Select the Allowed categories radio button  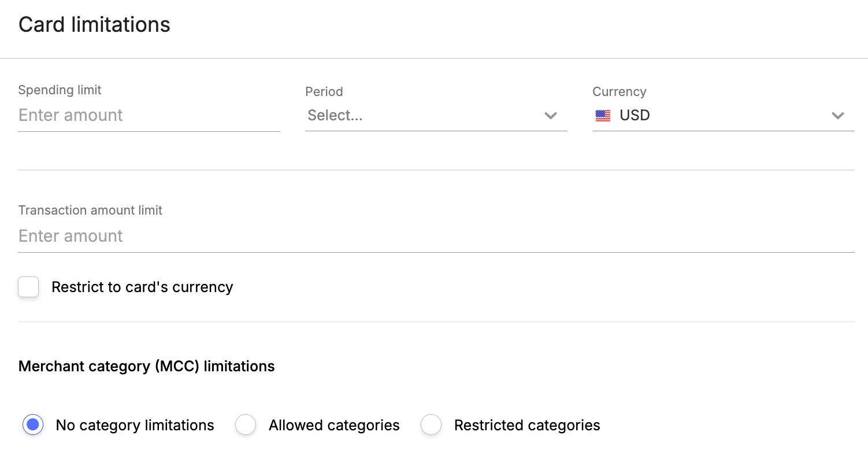point(246,425)
